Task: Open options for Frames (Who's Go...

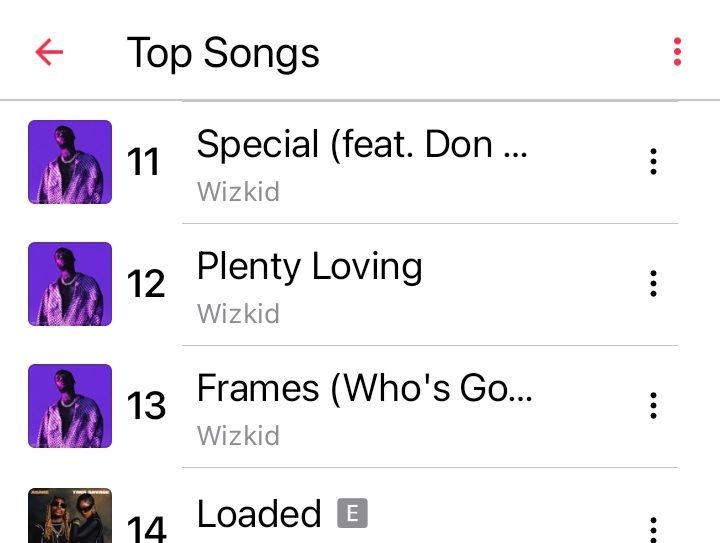Action: point(653,406)
